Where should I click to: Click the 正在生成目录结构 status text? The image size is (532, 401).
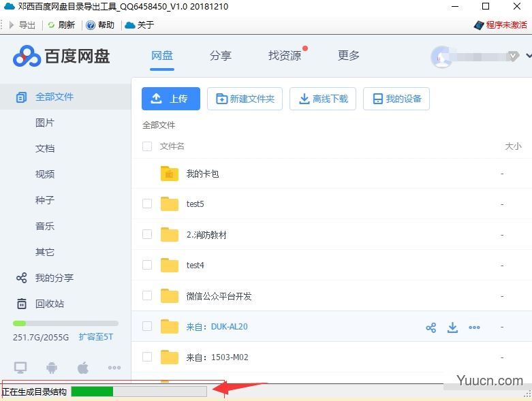point(34,392)
